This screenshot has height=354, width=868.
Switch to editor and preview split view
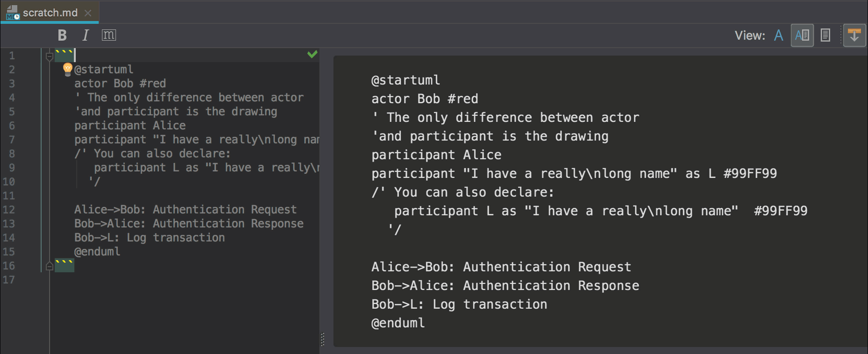point(802,35)
